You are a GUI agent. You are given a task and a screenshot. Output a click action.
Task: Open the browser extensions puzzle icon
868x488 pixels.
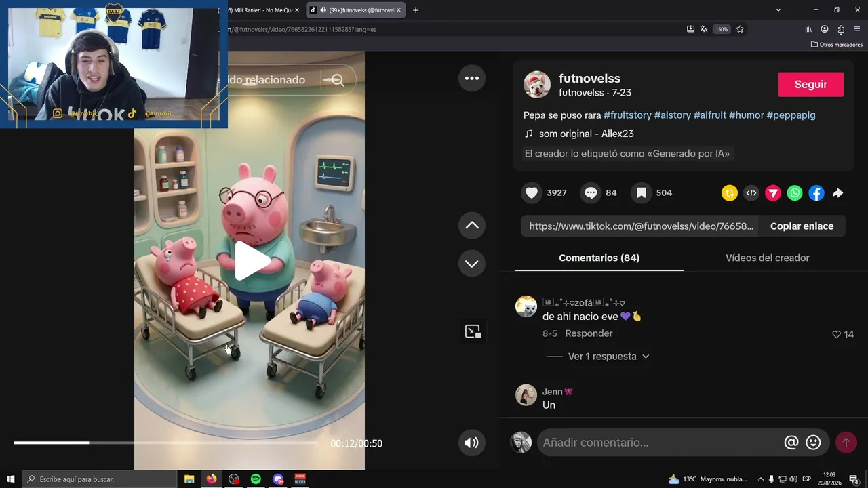click(841, 29)
